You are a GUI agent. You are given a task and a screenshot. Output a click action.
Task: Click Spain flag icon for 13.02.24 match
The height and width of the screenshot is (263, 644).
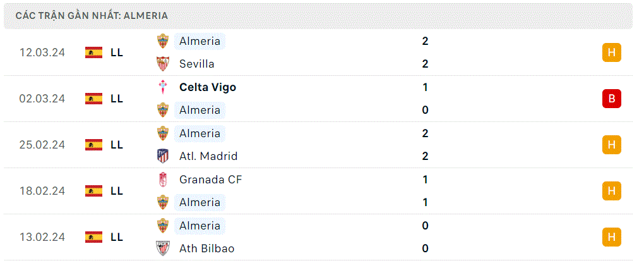click(93, 237)
